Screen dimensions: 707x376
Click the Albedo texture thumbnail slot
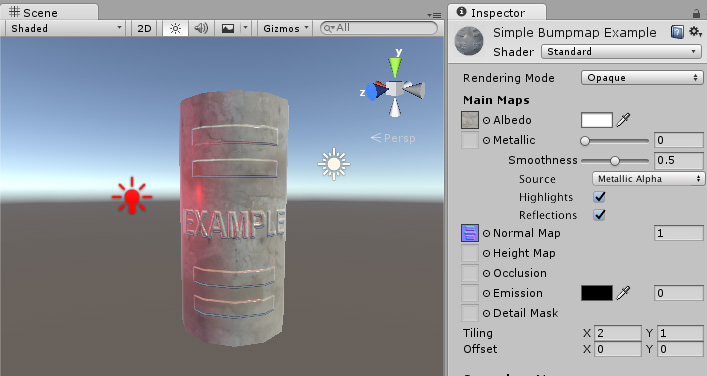(x=470, y=120)
